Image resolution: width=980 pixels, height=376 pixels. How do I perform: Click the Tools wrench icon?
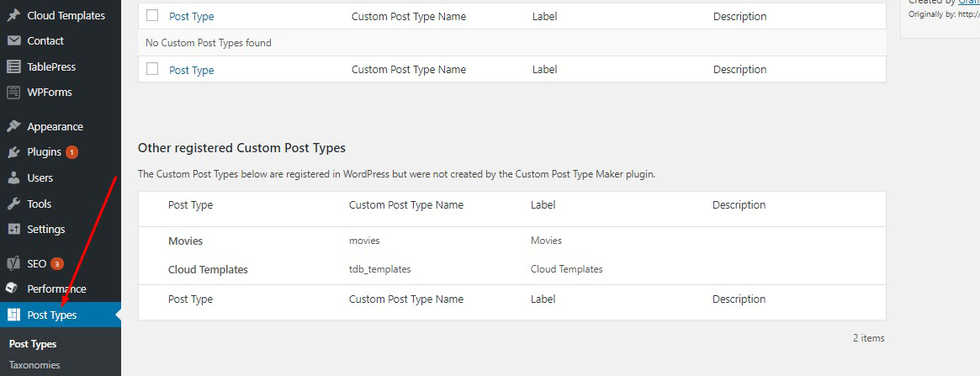(x=13, y=204)
